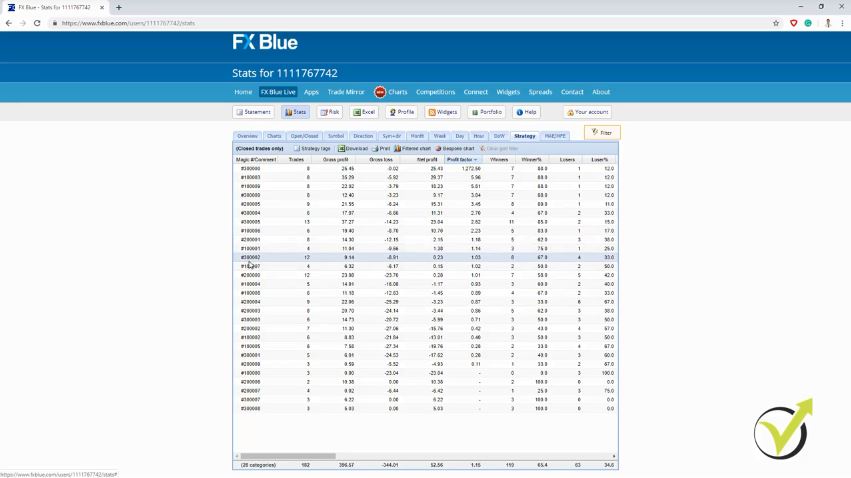Viewport: 851px width, 478px height.
Task: Open the Filter button
Action: (x=602, y=132)
